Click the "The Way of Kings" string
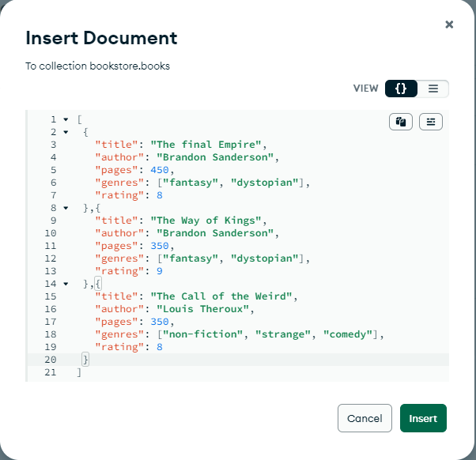476x460 pixels. pyautogui.click(x=206, y=221)
